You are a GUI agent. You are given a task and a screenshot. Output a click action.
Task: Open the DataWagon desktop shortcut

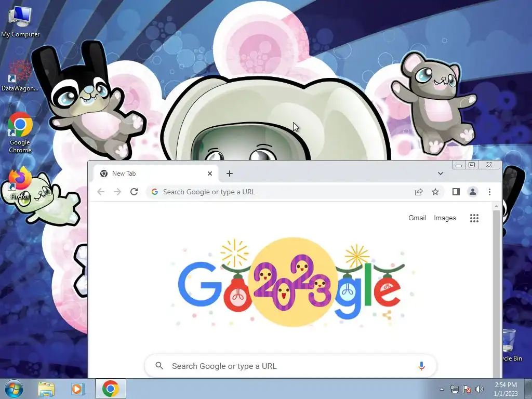tap(20, 76)
